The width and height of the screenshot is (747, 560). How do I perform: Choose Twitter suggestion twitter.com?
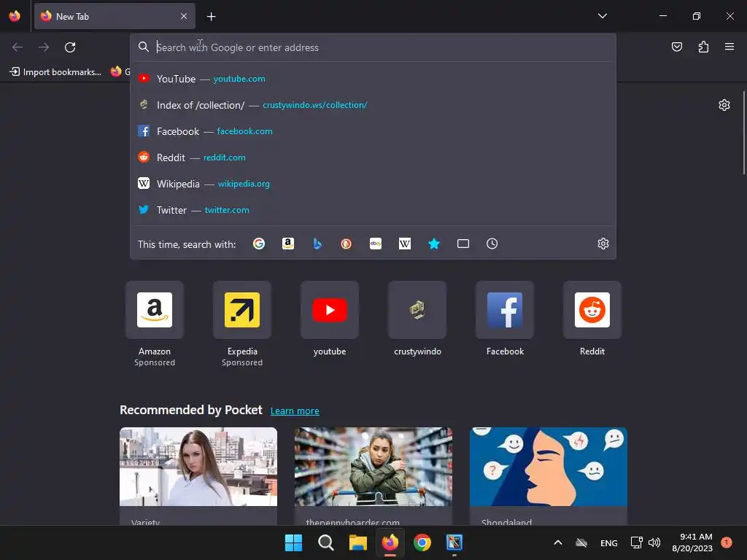tap(373, 209)
